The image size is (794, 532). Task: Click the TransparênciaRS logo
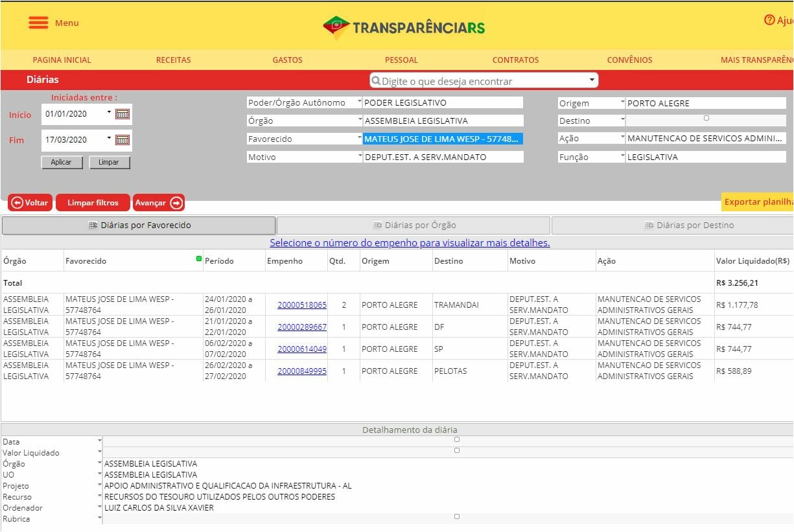click(x=404, y=27)
